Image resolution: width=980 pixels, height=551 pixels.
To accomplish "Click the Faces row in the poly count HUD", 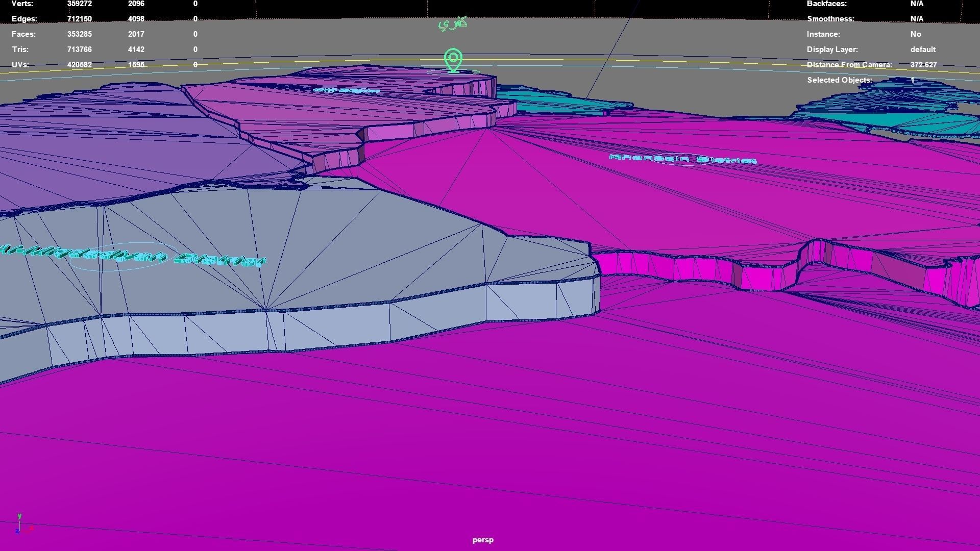I will 23,34.
